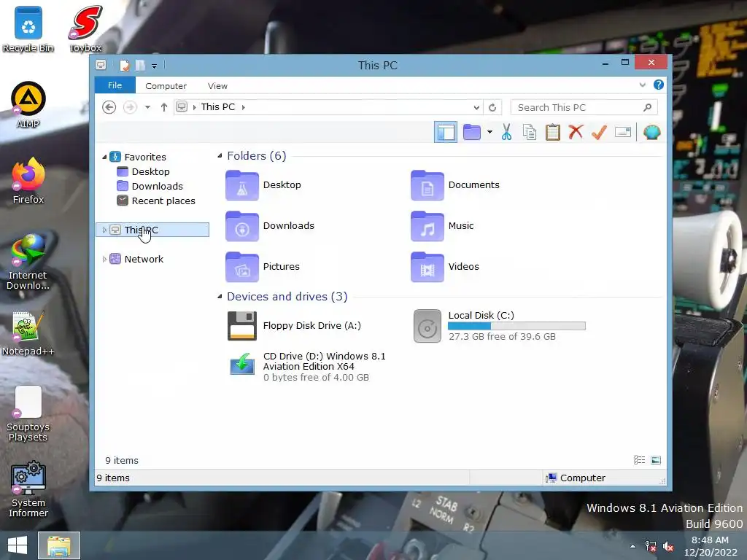Open Explorer Help question mark
This screenshot has width=747, height=560.
click(659, 85)
